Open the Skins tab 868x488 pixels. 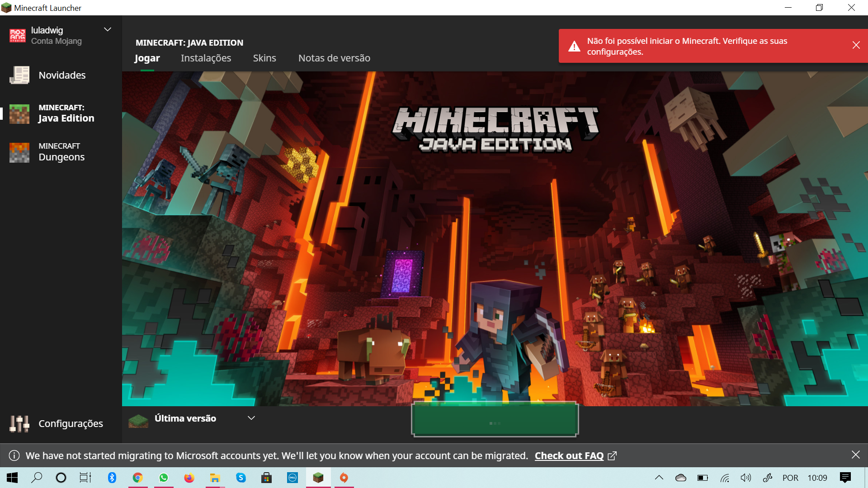point(264,58)
